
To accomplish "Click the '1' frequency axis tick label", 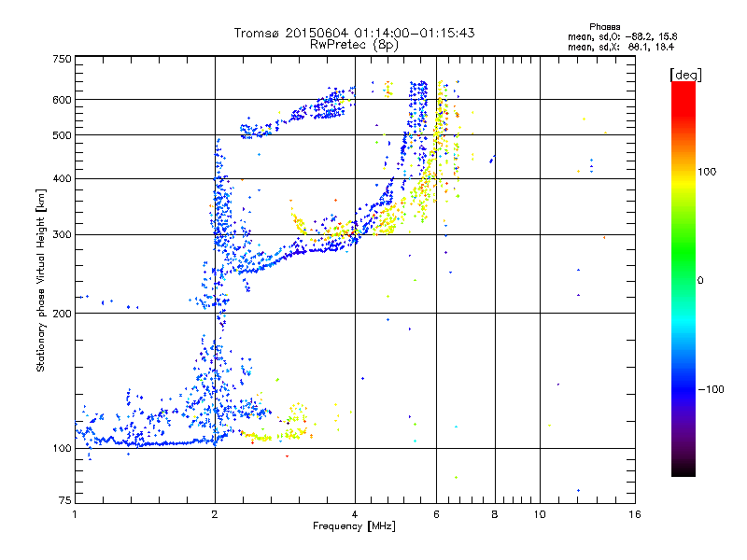I will (75, 514).
